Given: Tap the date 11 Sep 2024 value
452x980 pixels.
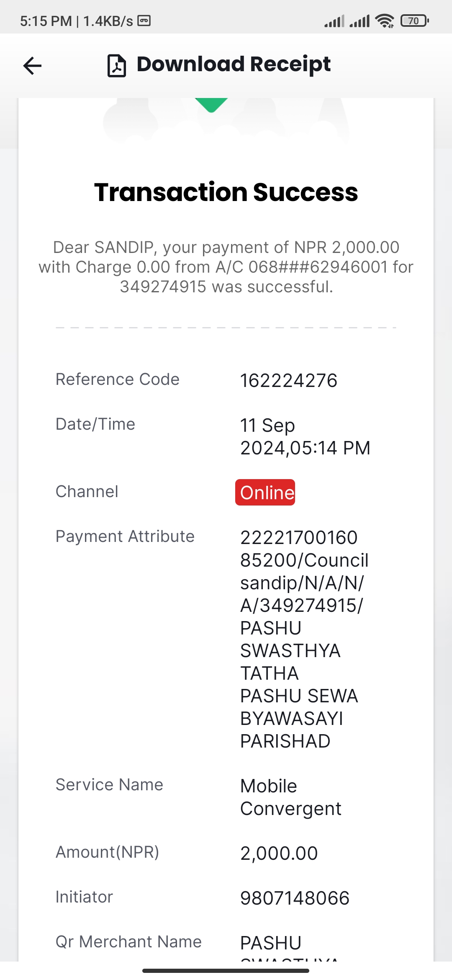Looking at the screenshot, I should [305, 436].
